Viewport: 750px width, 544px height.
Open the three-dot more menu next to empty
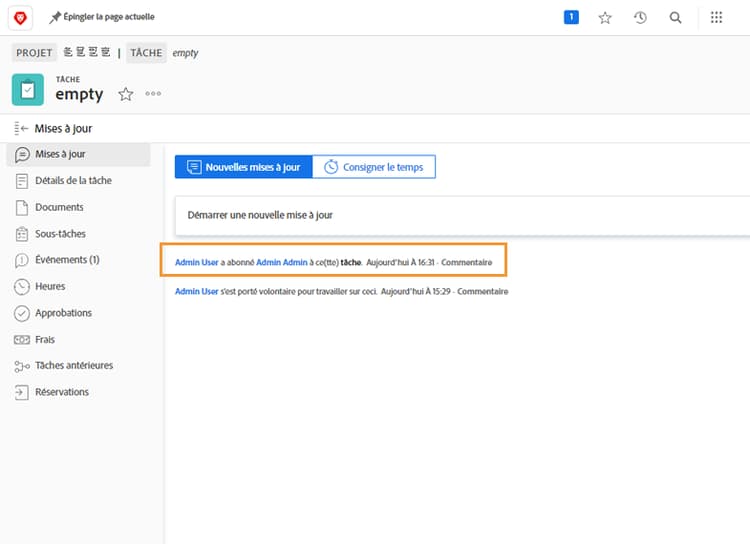coord(153,94)
